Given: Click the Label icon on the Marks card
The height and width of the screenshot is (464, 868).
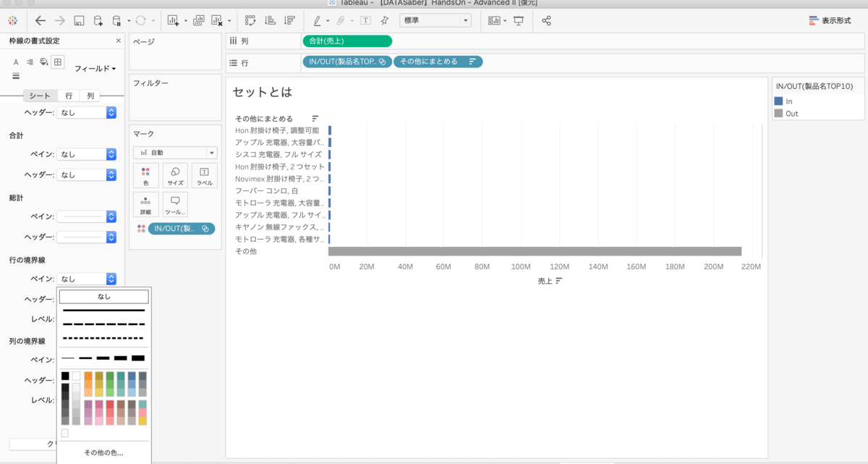Looking at the screenshot, I should coord(205,175).
